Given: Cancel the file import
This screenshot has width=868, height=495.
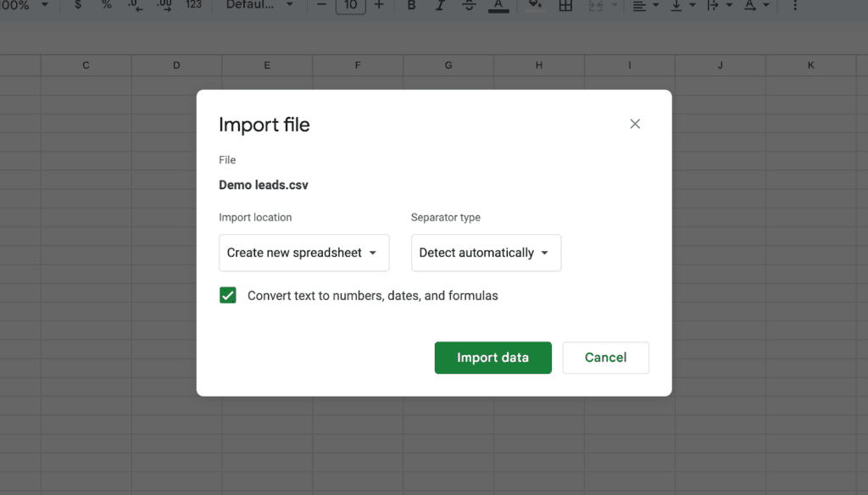Looking at the screenshot, I should coord(605,358).
